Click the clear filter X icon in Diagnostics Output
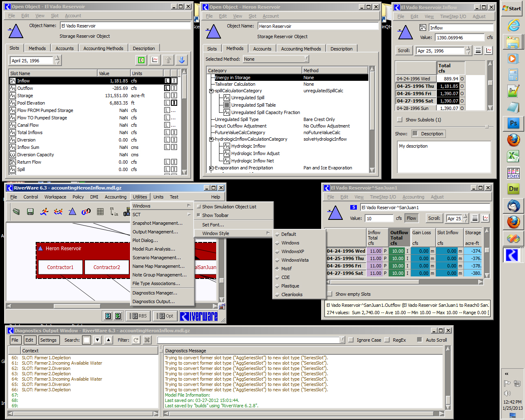The image size is (525, 420). coord(147,340)
